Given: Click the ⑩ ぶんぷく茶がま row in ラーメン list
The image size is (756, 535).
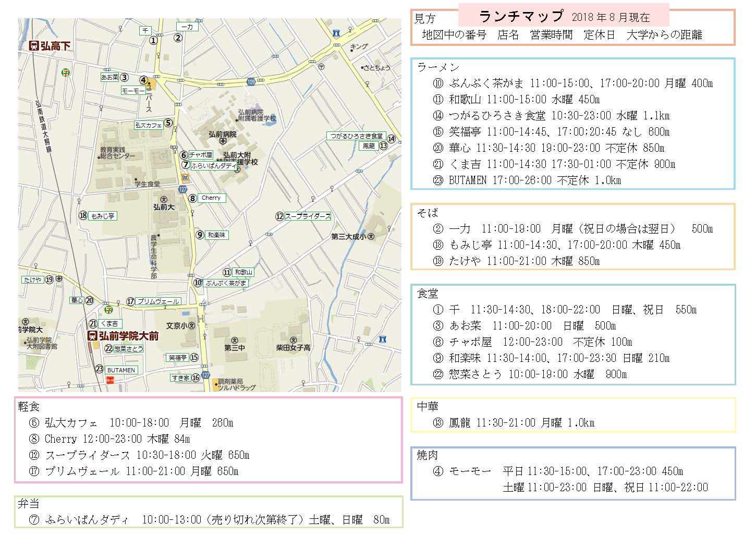Looking at the screenshot, I should (572, 83).
